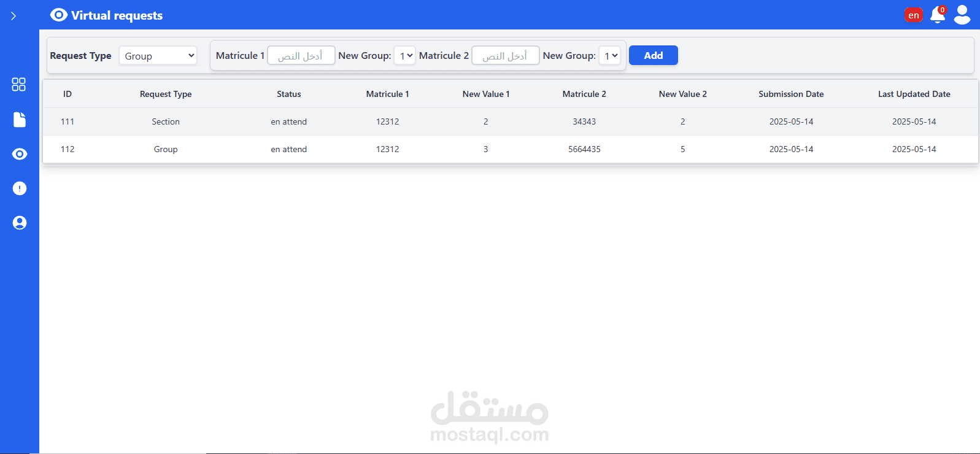Viewport: 980px width, 454px height.
Task: Click Submission Date 2025-05-14 in row 111
Action: pyautogui.click(x=791, y=121)
